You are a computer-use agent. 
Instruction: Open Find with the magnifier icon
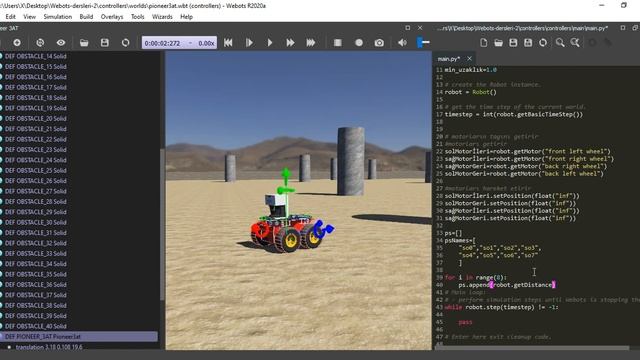pos(560,42)
